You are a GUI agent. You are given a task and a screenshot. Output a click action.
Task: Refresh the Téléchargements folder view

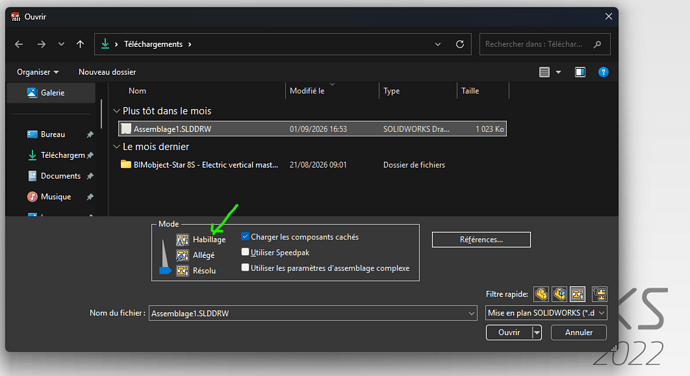pyautogui.click(x=460, y=44)
